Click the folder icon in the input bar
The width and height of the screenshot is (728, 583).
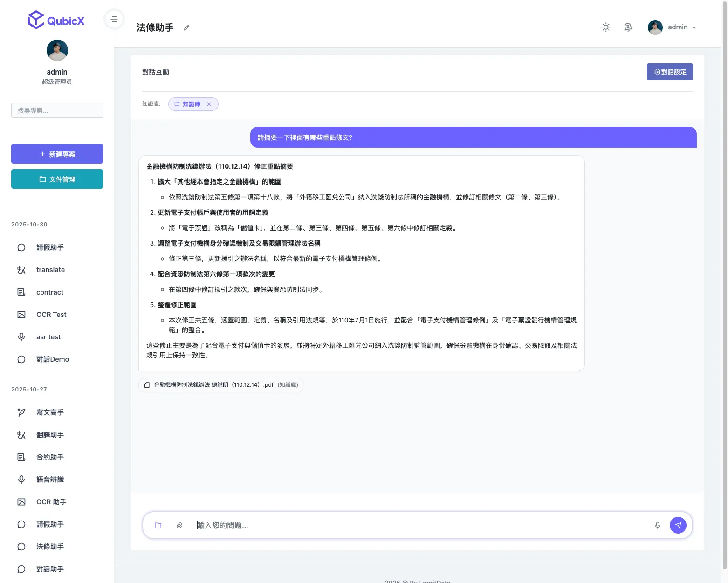coord(158,525)
